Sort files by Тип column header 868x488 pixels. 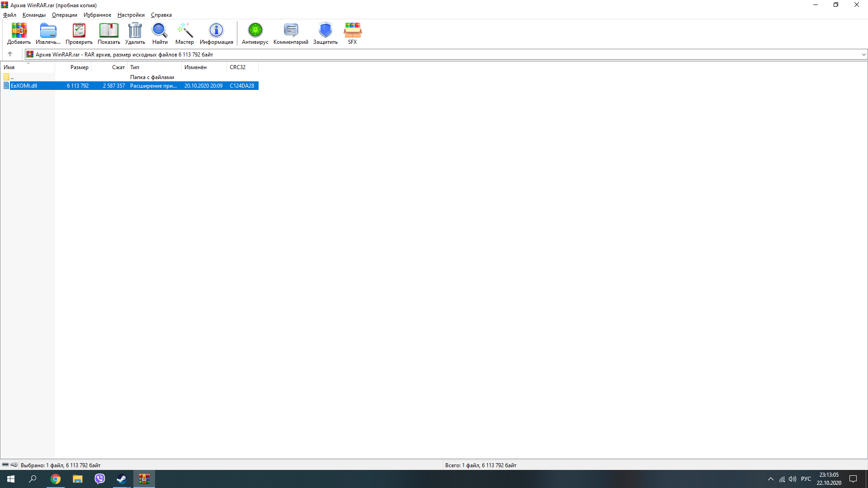[x=155, y=67]
